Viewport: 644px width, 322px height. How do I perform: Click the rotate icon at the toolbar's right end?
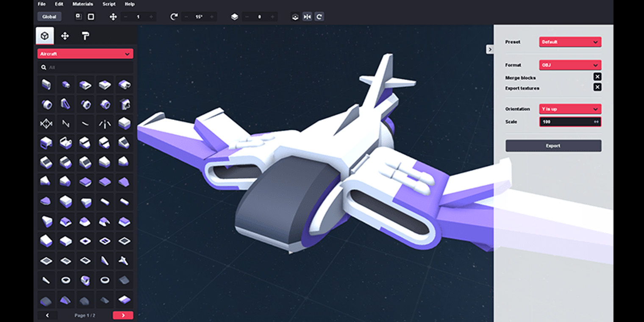tap(319, 17)
